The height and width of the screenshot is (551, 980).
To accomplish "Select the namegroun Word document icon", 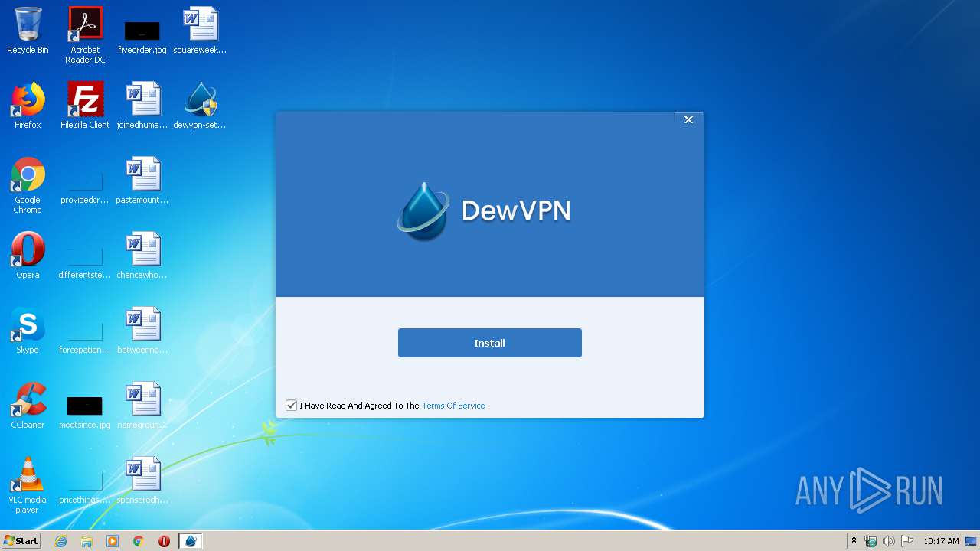I will click(142, 406).
